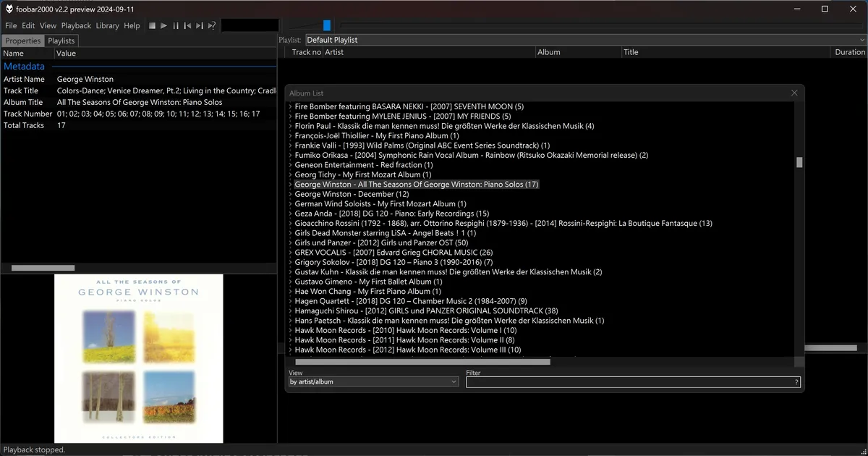Close the Album List dialog
This screenshot has height=456, width=868.
[794, 93]
